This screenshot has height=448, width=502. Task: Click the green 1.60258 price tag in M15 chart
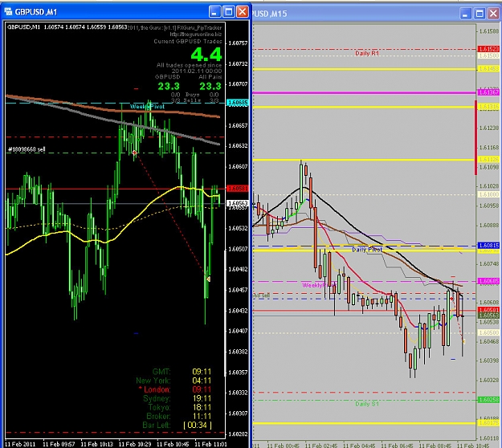(488, 400)
